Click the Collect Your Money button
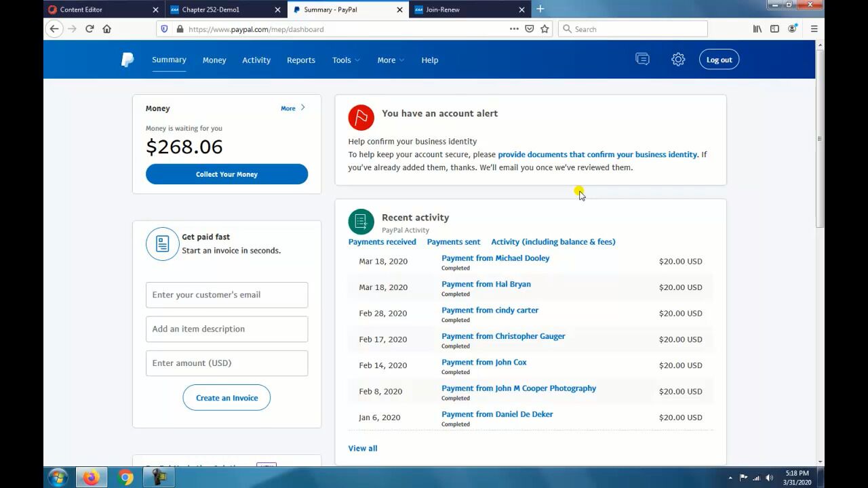The width and height of the screenshot is (868, 488). pos(226,174)
